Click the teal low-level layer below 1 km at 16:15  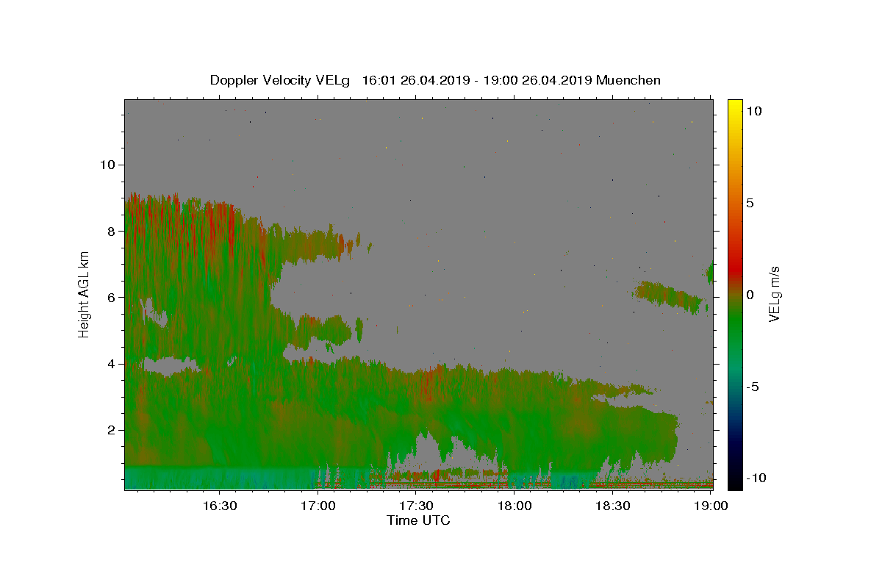170,478
